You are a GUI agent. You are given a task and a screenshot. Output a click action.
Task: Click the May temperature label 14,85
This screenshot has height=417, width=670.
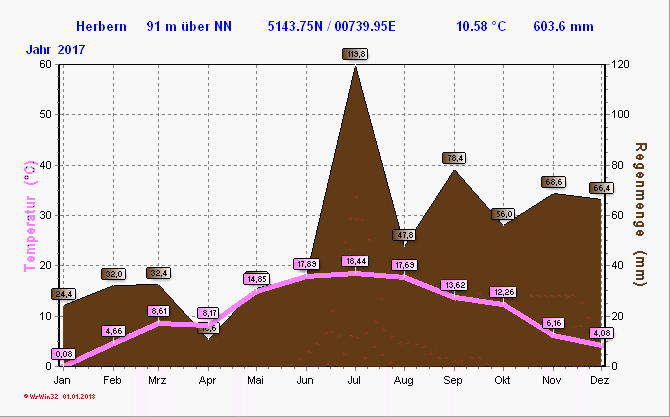click(256, 279)
